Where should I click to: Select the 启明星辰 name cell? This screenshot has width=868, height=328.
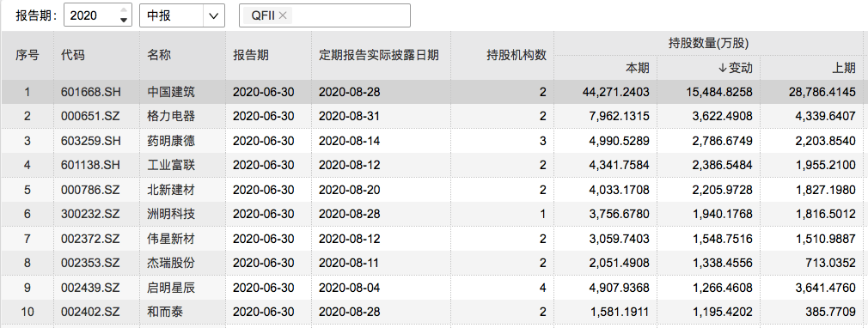point(171,288)
